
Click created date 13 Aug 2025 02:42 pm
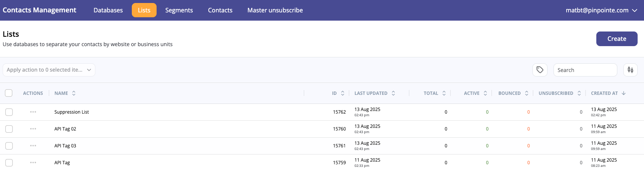click(604, 112)
